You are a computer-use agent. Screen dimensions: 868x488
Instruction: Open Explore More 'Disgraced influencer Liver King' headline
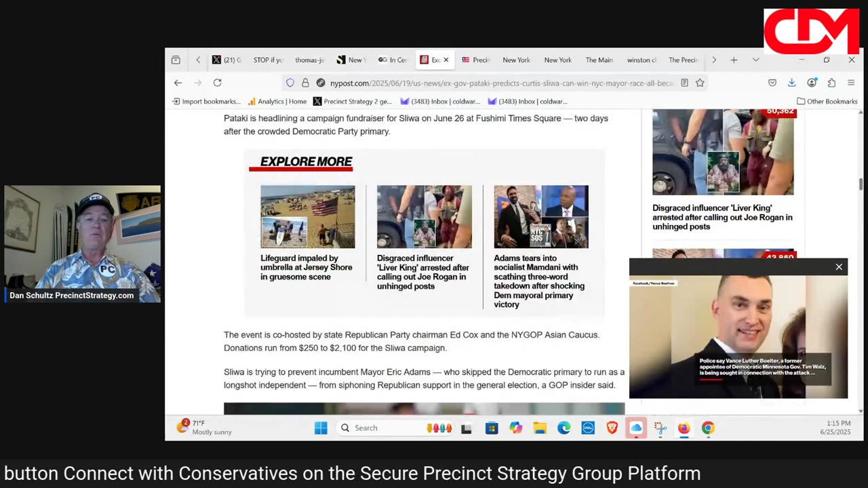click(x=423, y=272)
